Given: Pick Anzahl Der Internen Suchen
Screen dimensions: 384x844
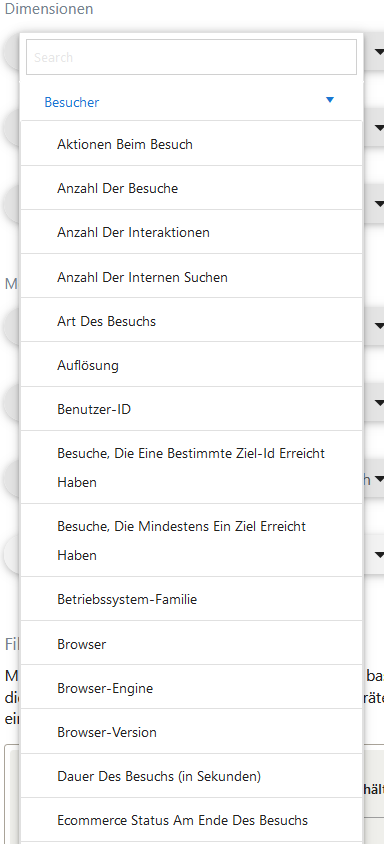Looking at the screenshot, I should [191, 277].
